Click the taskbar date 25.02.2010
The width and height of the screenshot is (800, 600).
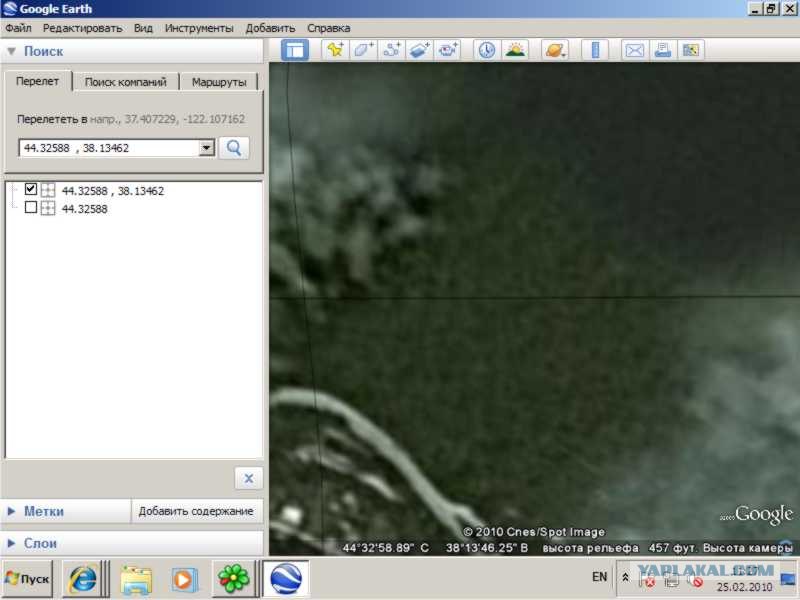pos(744,587)
